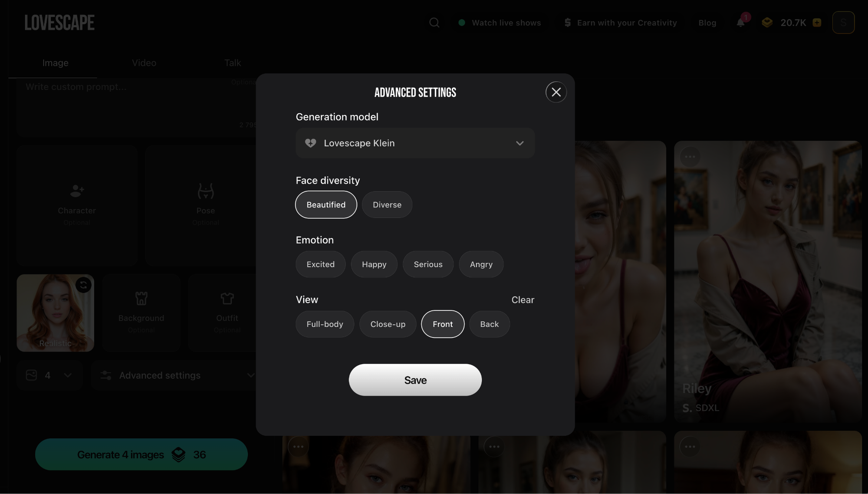The width and height of the screenshot is (868, 494).
Task: Select the Realistic style thumbnail
Action: point(55,313)
